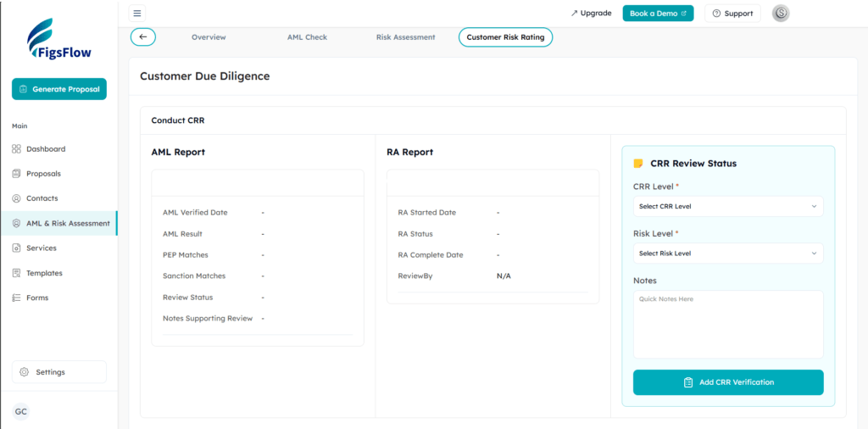Click the 'PEP Matches' label
This screenshot has height=429, width=868.
coord(186,255)
